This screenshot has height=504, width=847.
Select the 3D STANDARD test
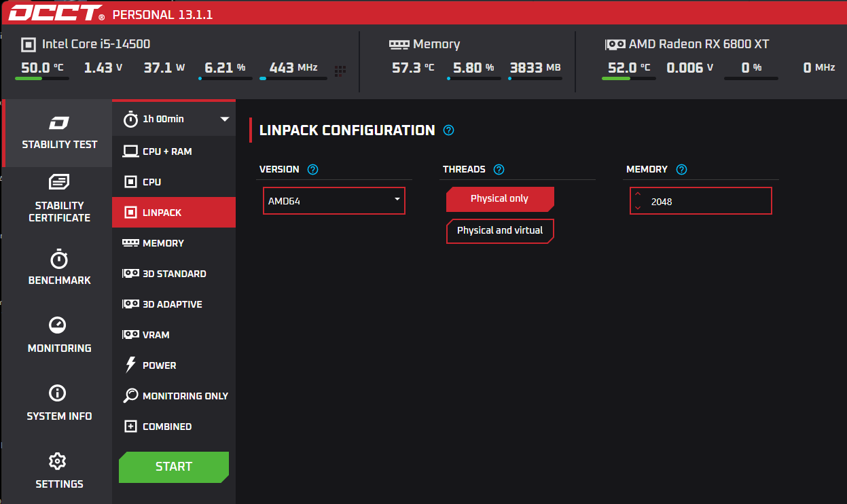[174, 274]
